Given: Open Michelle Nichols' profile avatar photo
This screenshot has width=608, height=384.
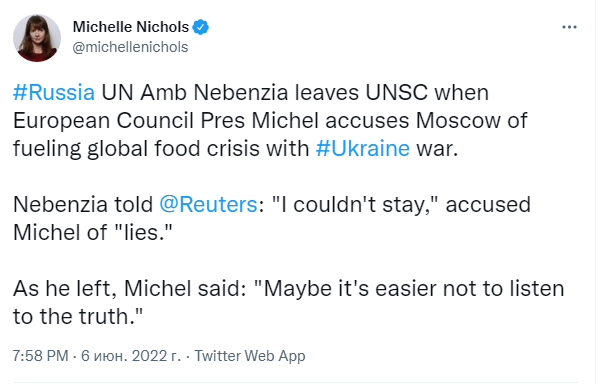Looking at the screenshot, I should [37, 38].
